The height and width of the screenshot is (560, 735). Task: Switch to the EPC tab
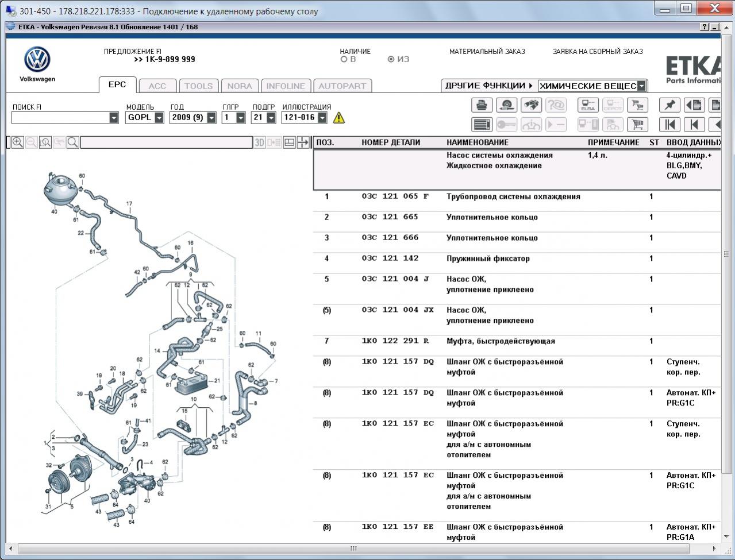pos(117,84)
